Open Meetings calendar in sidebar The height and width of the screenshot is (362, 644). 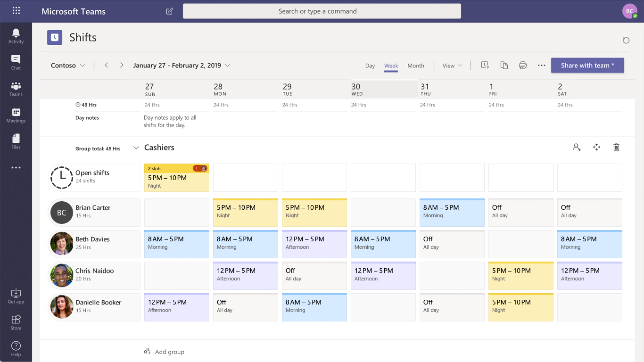tap(16, 115)
